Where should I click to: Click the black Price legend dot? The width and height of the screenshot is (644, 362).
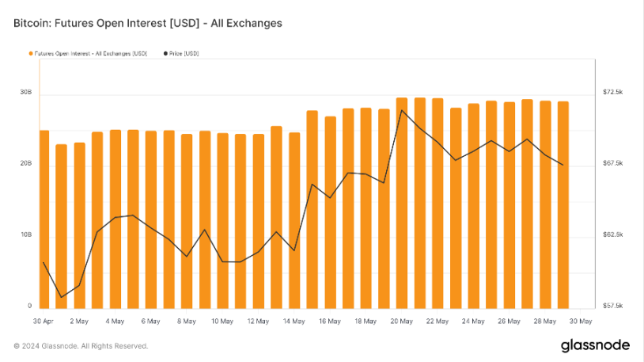tap(165, 53)
